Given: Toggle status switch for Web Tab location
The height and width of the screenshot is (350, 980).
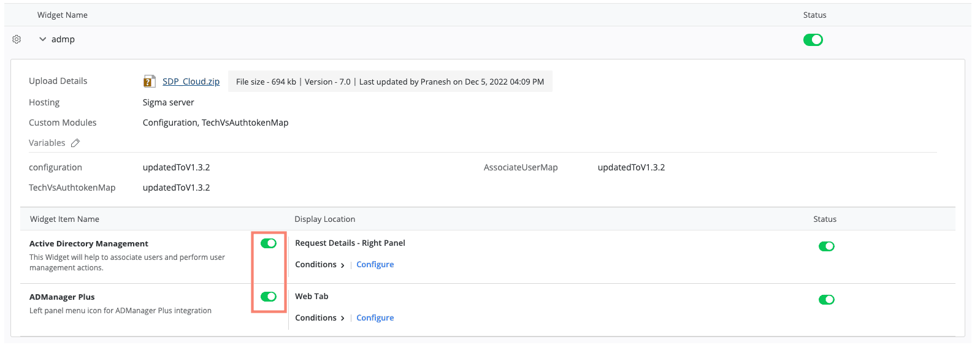Looking at the screenshot, I should coord(826,300).
